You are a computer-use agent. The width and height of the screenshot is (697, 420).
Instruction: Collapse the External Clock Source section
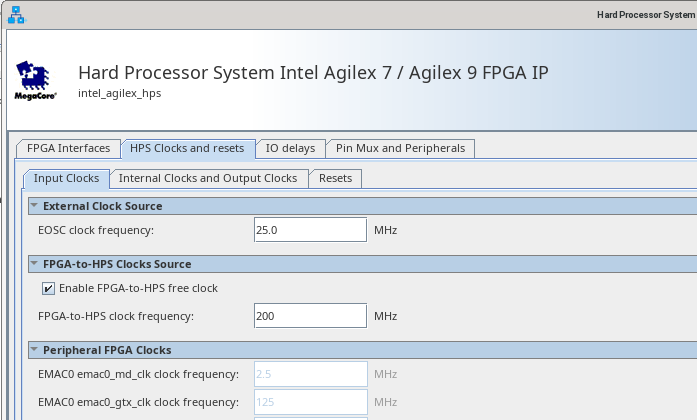34,206
